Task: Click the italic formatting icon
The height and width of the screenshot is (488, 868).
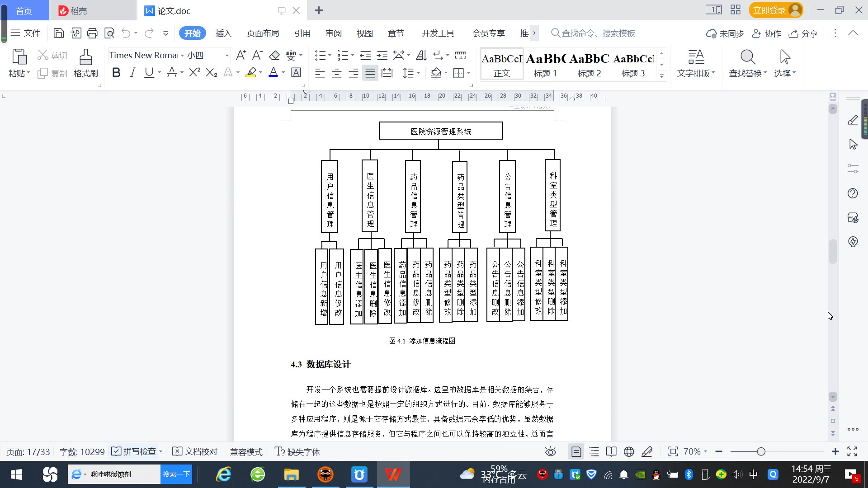Action: [x=132, y=73]
